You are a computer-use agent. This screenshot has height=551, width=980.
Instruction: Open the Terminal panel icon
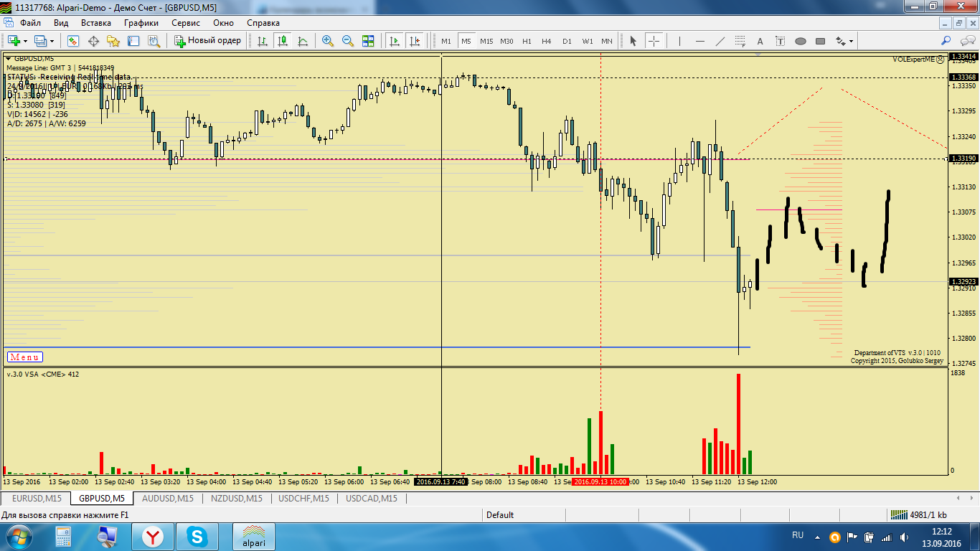click(x=133, y=41)
